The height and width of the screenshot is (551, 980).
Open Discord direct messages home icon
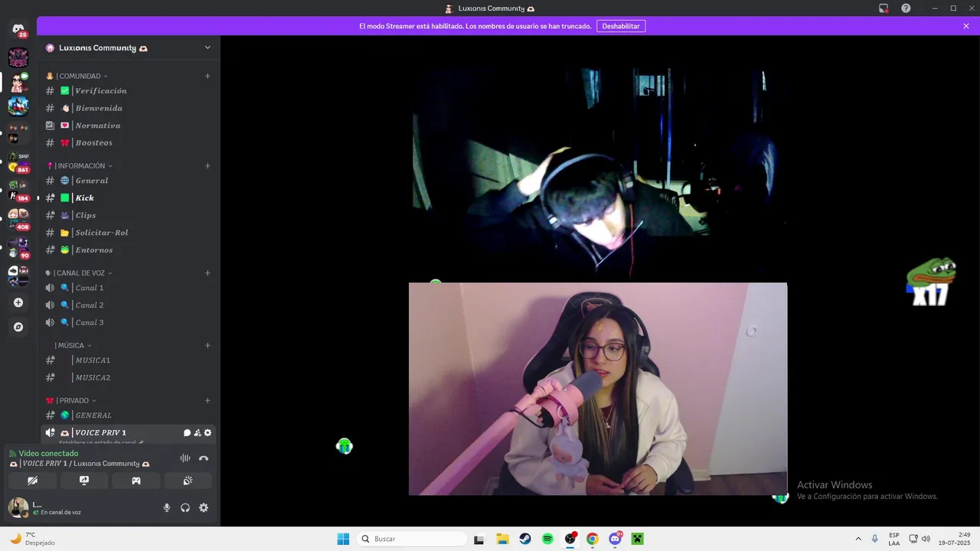pos(18,29)
